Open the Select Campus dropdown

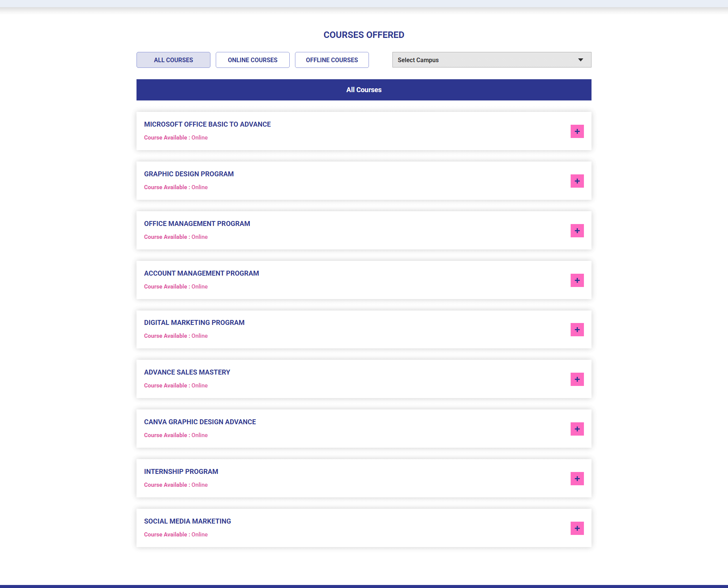[x=491, y=60]
